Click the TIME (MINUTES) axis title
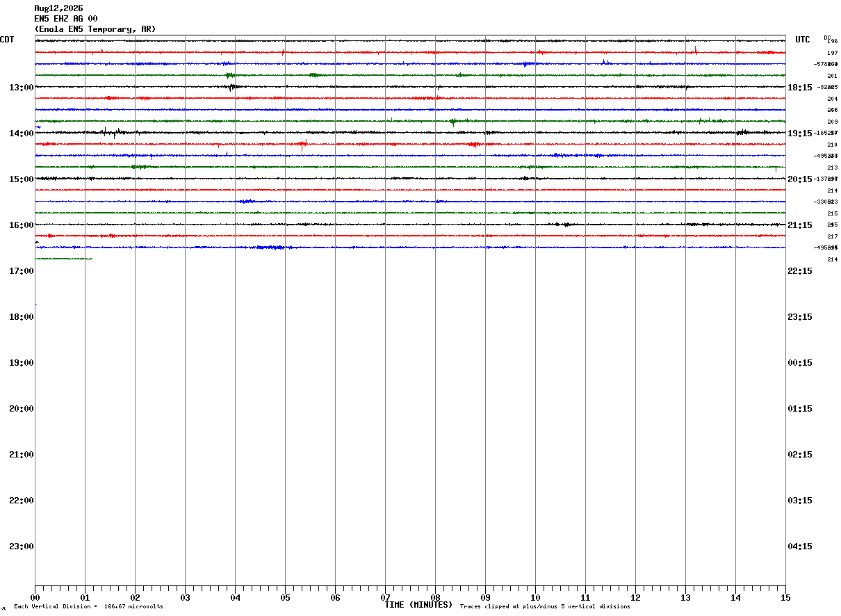 (418, 605)
